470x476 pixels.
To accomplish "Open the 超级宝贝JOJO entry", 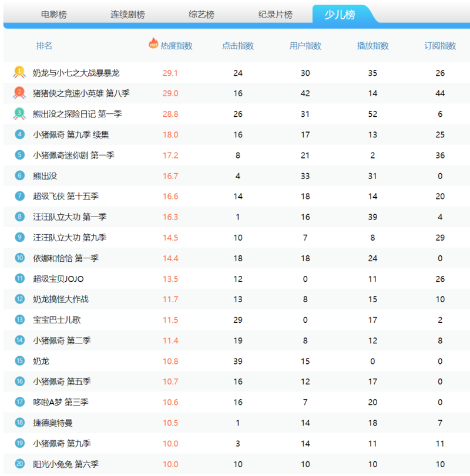I will pos(58,279).
